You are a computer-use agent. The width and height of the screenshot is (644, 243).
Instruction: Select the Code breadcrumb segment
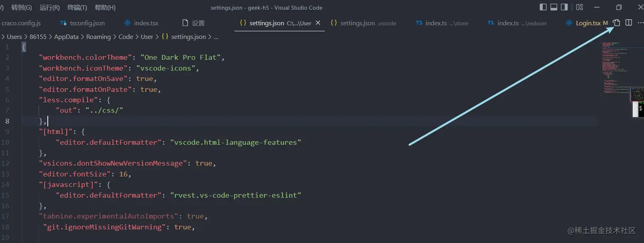coord(126,37)
